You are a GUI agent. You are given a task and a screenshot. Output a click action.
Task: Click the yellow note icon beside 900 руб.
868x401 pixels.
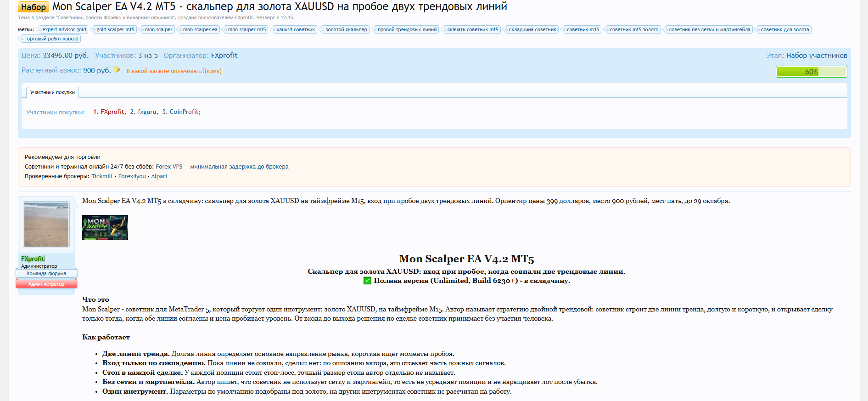coord(116,70)
